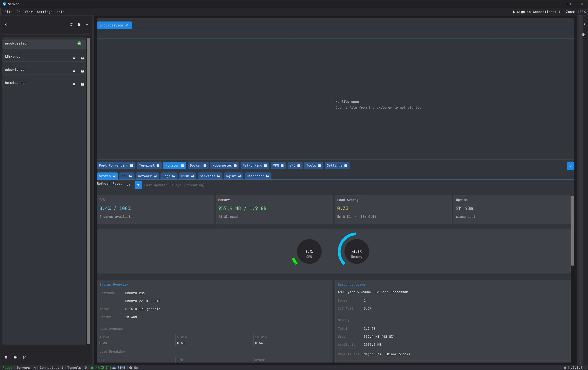Click settings gear in status bar
This screenshot has height=370, width=588.
[565, 368]
